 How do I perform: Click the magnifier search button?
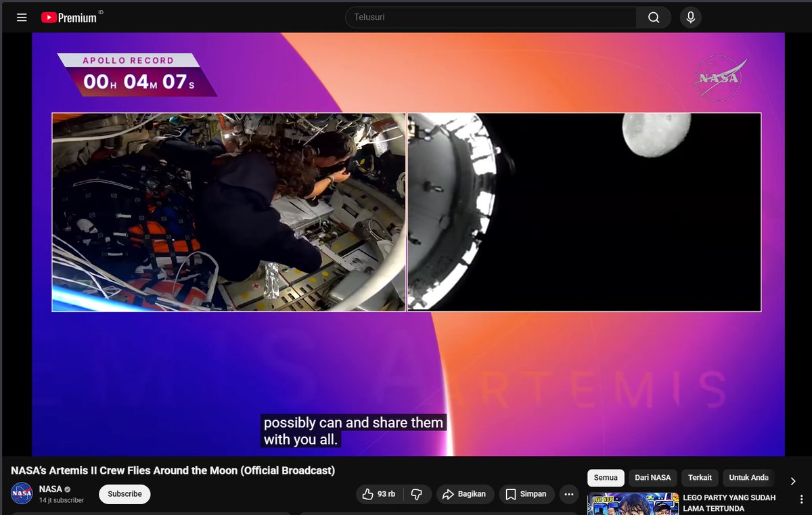654,18
